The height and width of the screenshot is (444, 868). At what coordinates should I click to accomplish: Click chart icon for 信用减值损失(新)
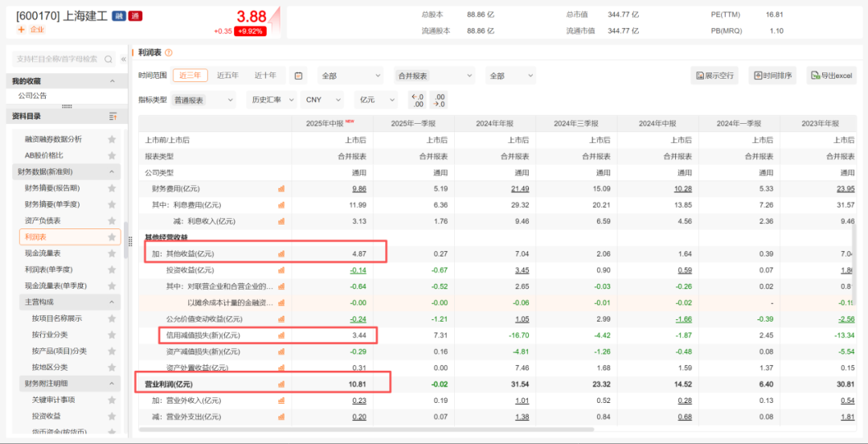click(281, 335)
